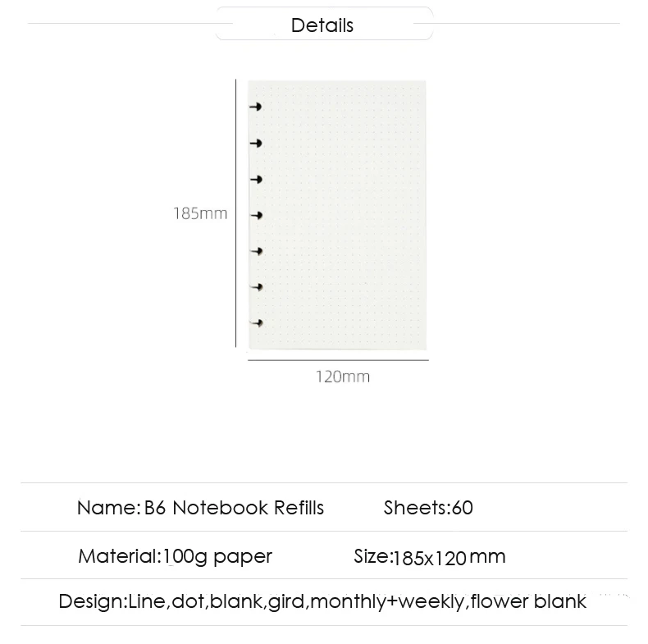Open the dot-grid notebook page image

pyautogui.click(x=345, y=213)
